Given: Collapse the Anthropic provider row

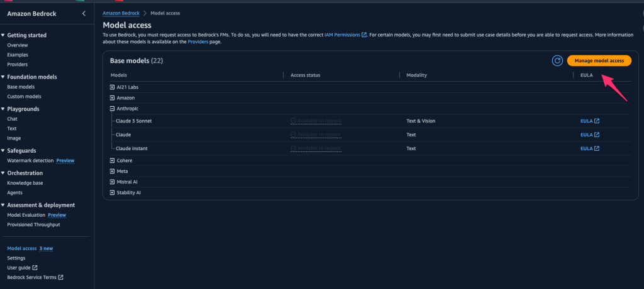Looking at the screenshot, I should (x=112, y=109).
